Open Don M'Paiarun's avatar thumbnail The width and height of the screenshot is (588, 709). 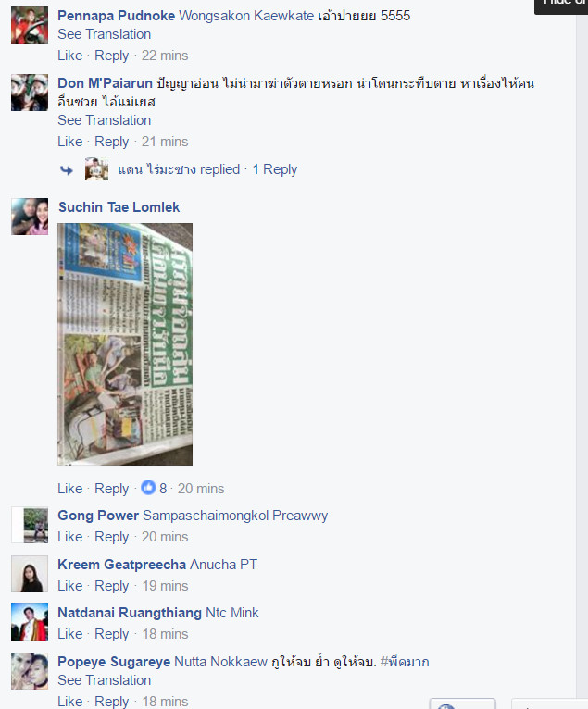(x=30, y=93)
